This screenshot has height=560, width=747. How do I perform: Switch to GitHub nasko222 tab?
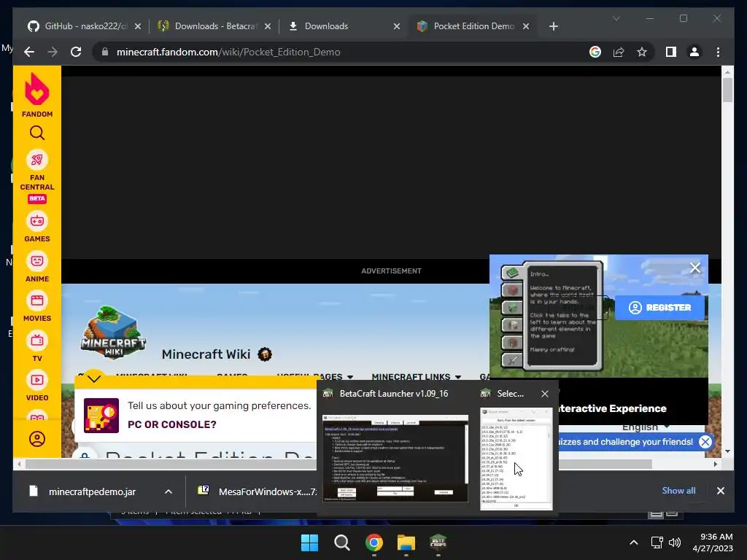pyautogui.click(x=85, y=26)
